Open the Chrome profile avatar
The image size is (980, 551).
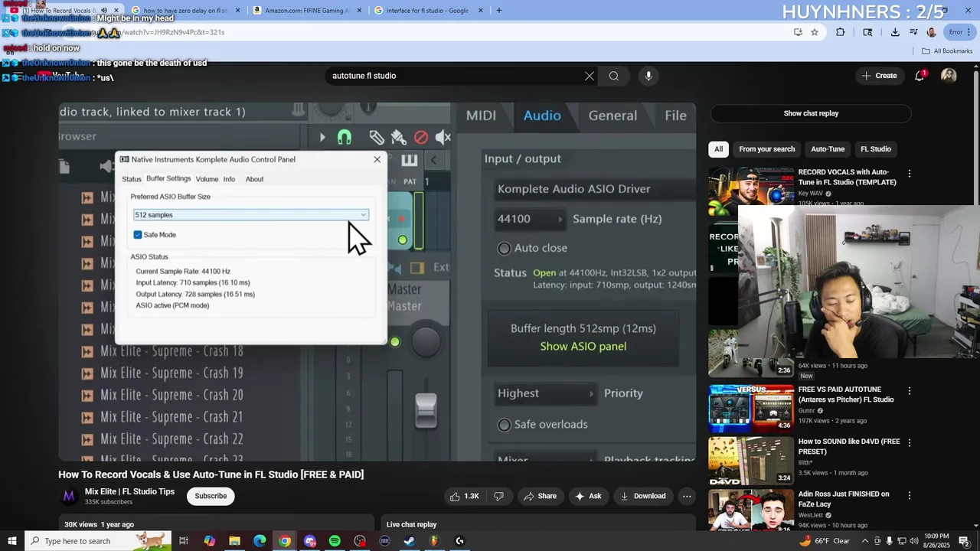pos(932,32)
